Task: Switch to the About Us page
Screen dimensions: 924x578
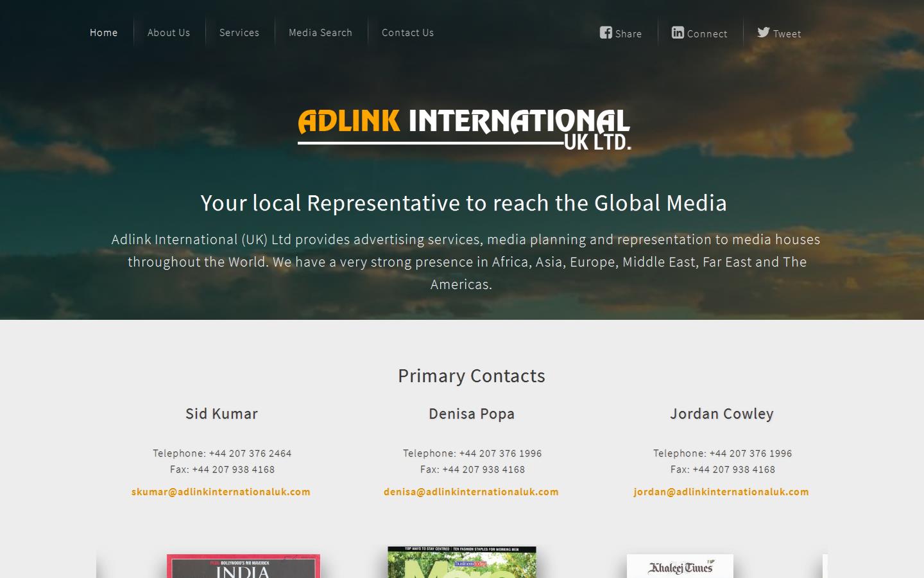Action: [169, 32]
